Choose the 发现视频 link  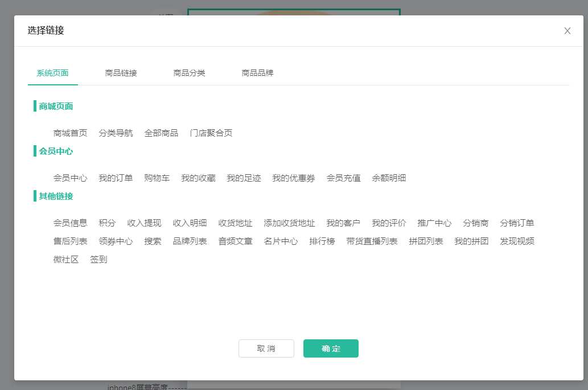tap(517, 241)
